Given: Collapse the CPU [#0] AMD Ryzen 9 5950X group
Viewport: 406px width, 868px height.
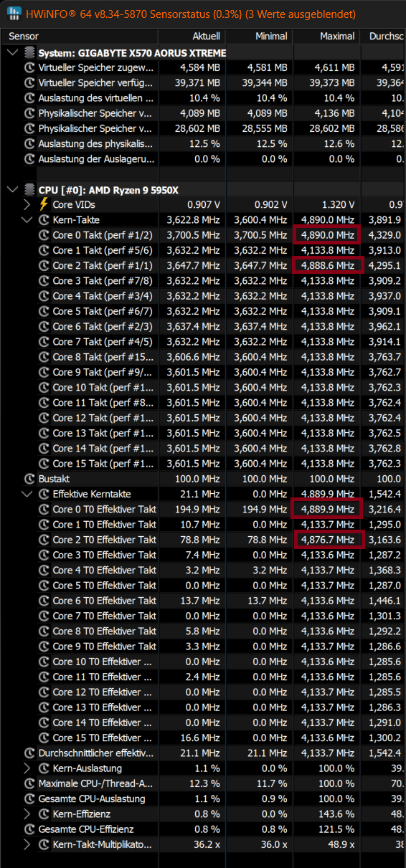Looking at the screenshot, I should click(x=13, y=189).
